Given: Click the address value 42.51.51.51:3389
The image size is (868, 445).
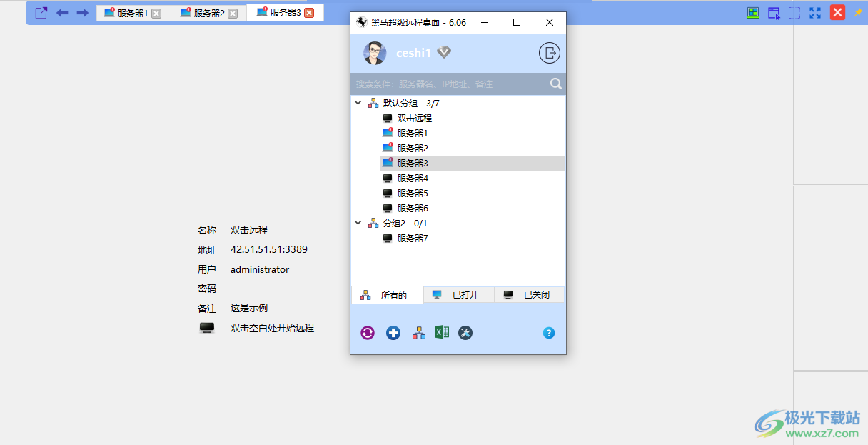Looking at the screenshot, I should (269, 249).
